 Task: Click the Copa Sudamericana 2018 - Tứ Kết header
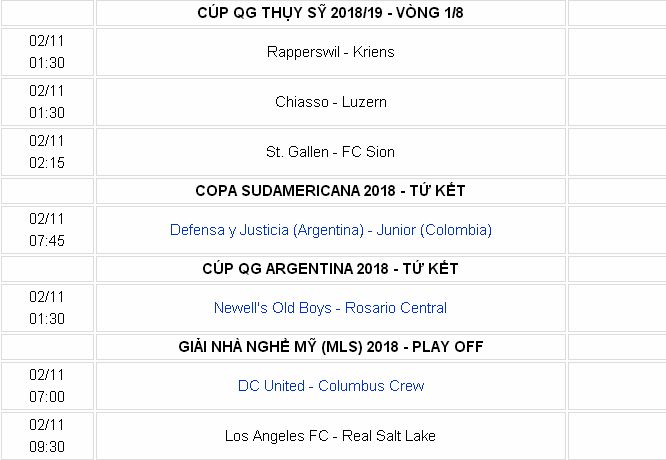click(330, 190)
